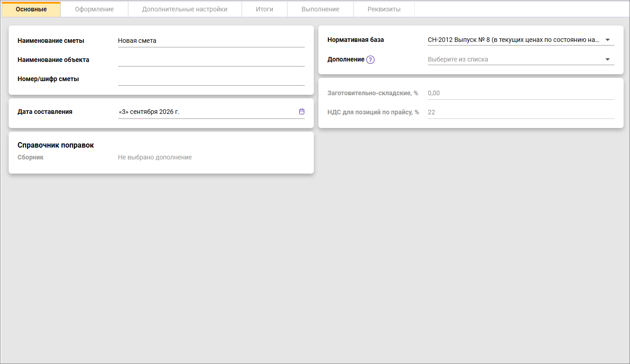Click the Дата составления date field

pyautogui.click(x=211, y=112)
